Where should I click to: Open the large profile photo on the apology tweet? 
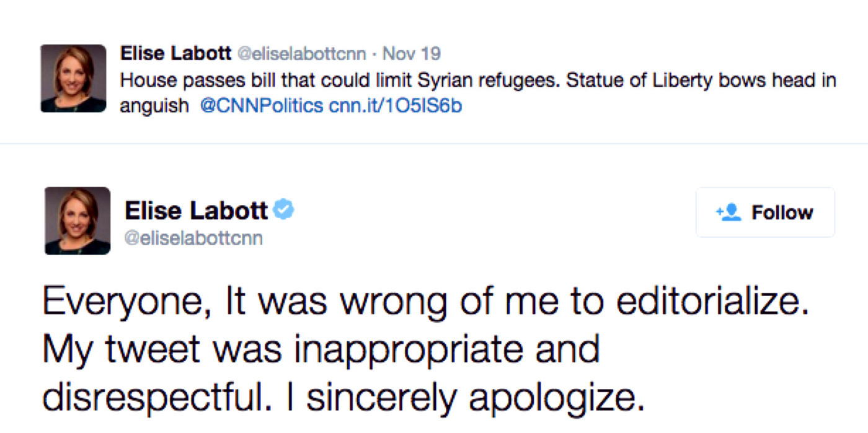[77, 221]
